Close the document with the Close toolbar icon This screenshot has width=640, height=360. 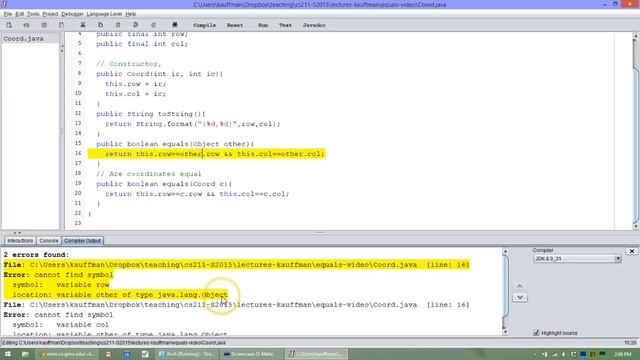61,25
